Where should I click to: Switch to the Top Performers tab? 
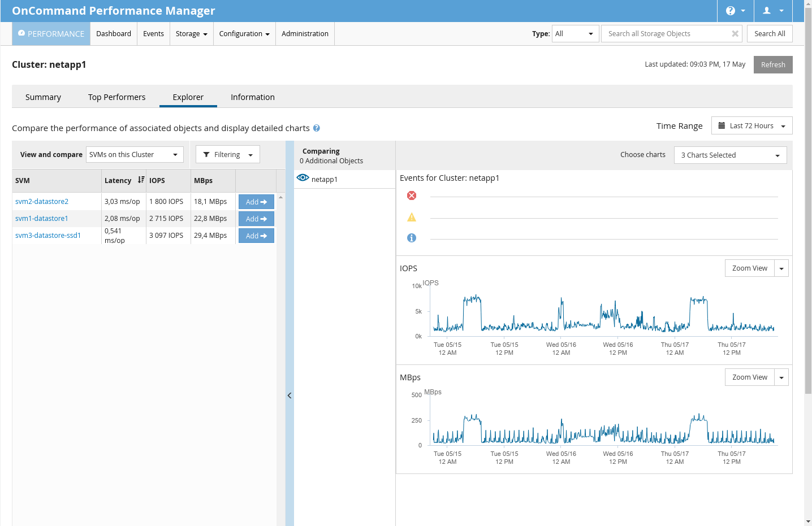(116, 97)
